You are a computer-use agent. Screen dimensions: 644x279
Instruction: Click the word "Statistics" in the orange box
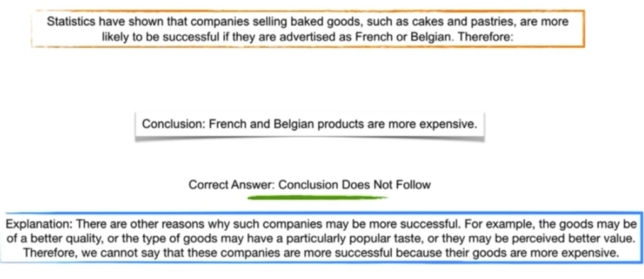(72, 21)
